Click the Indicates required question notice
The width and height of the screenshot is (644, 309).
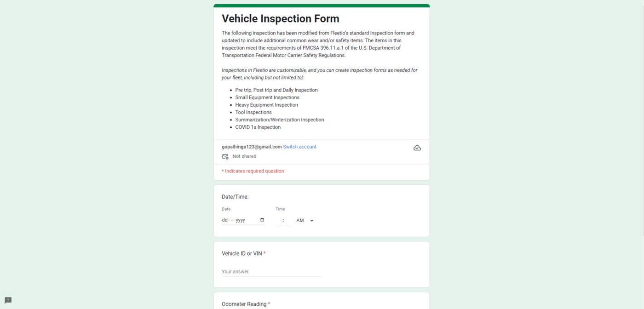tap(253, 171)
